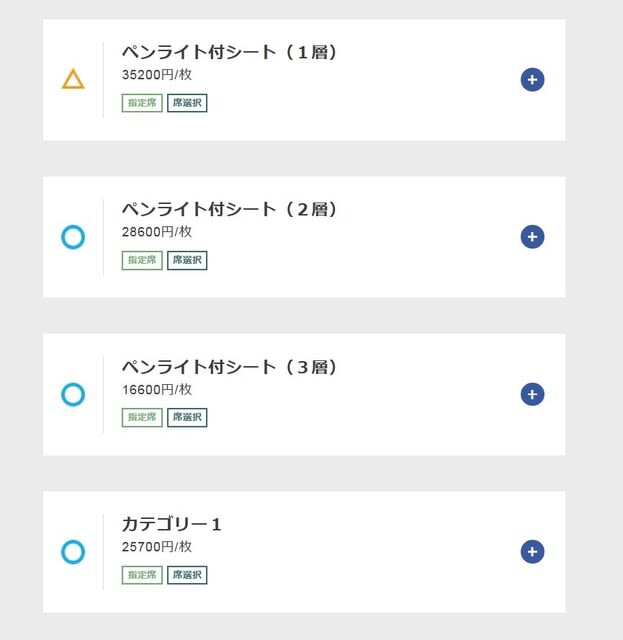
Task: Add ペンライト付シート（3層） ticket with plus icon
Action: pyautogui.click(x=532, y=394)
